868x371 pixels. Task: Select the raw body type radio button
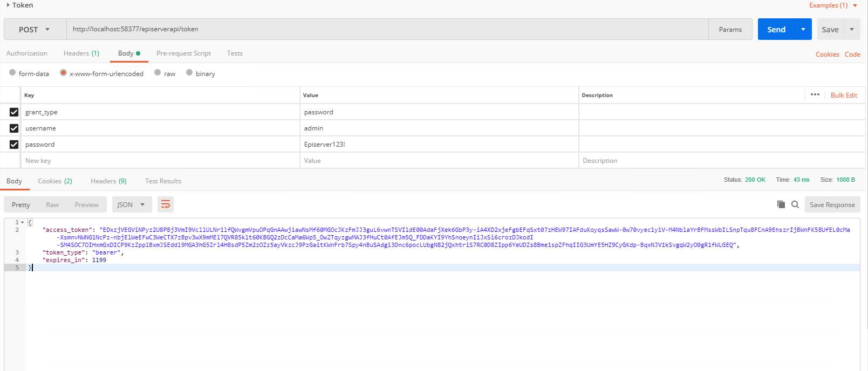pos(158,73)
